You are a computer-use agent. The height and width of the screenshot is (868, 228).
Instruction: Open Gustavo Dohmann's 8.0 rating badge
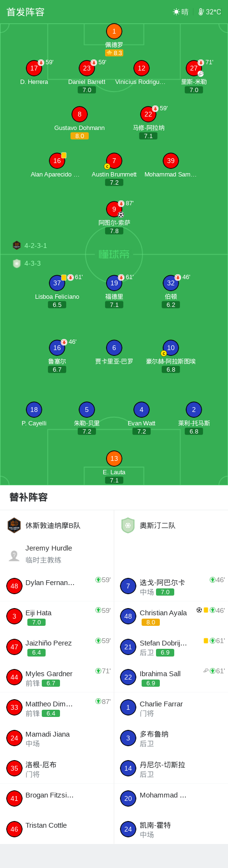80,136
